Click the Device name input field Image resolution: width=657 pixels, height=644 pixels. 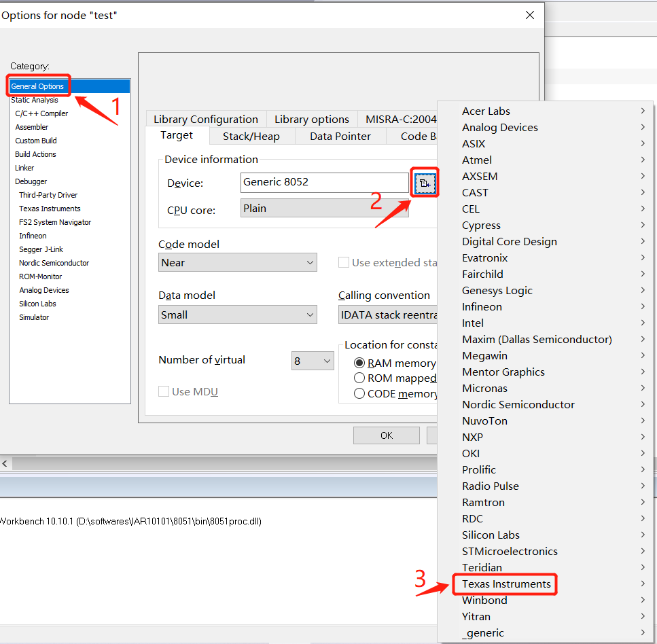click(x=324, y=182)
